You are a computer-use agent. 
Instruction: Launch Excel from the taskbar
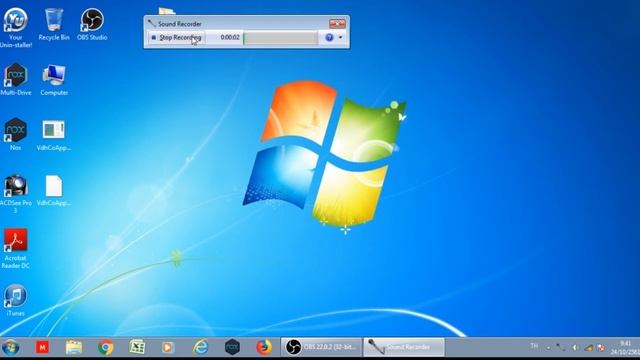(x=137, y=347)
